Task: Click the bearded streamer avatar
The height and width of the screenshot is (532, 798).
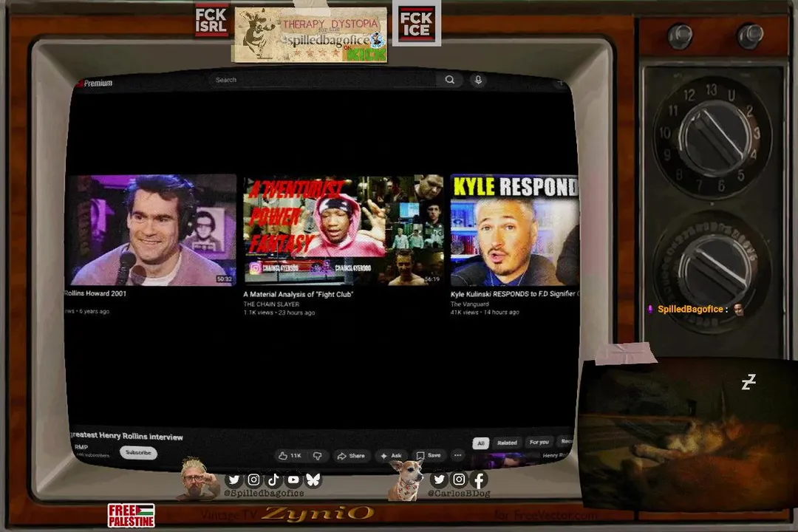Action: point(198,479)
